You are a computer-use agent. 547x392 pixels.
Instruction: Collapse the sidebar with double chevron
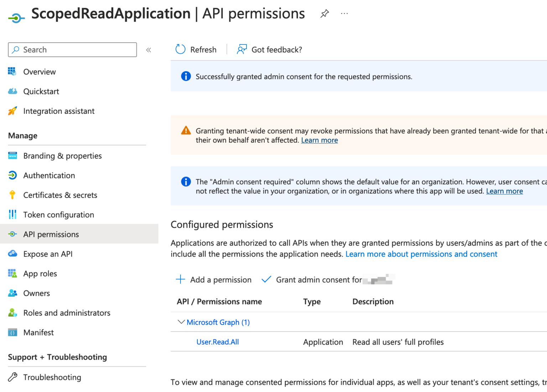pos(149,50)
